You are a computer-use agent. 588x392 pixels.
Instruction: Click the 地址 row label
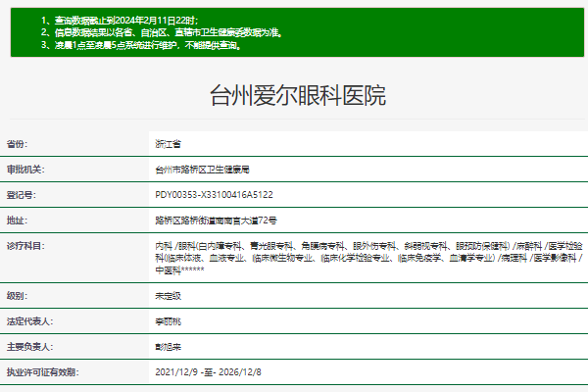(18, 220)
